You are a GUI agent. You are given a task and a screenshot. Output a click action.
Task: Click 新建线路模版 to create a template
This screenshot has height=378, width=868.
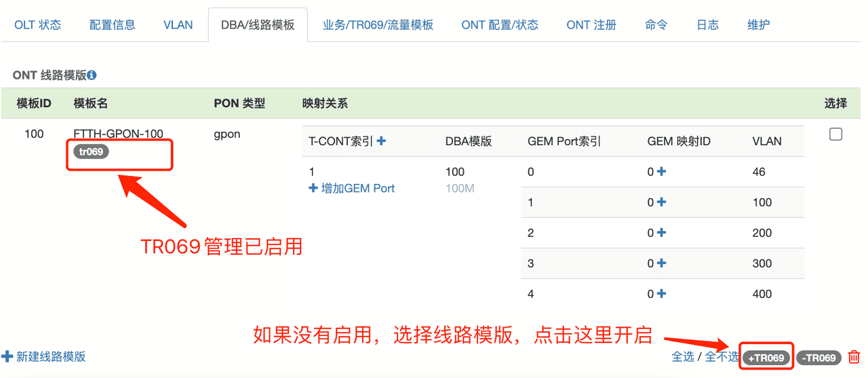point(45,357)
